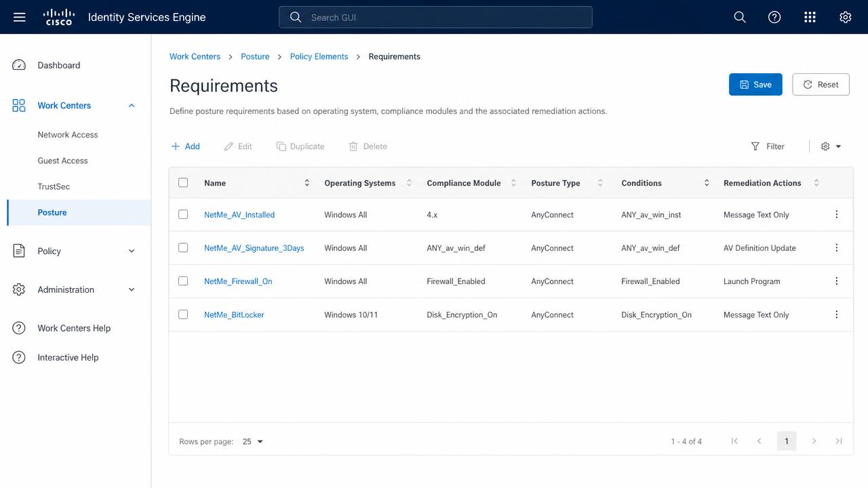Check the NetMe_BitLocker row checkbox
This screenshot has height=488, width=868.
183,314
